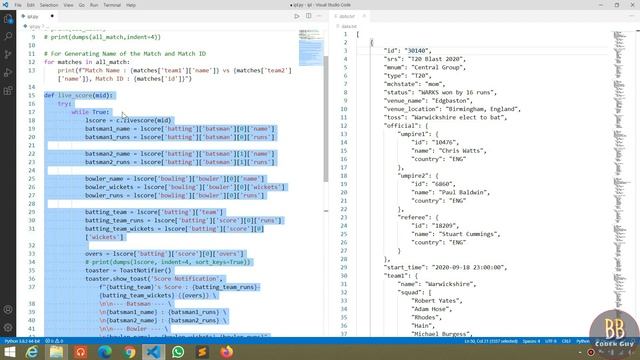The image size is (640, 360).
Task: Open the Go menu
Action: [x=81, y=5]
